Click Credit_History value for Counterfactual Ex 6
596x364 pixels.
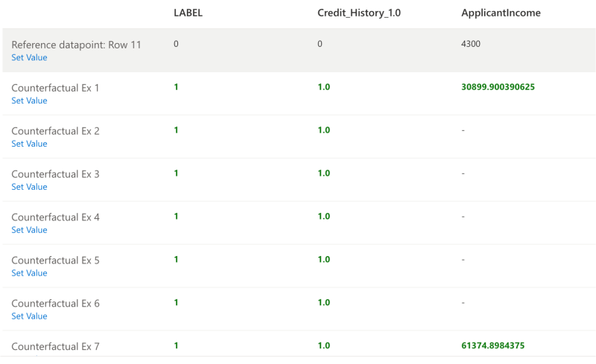click(x=324, y=302)
